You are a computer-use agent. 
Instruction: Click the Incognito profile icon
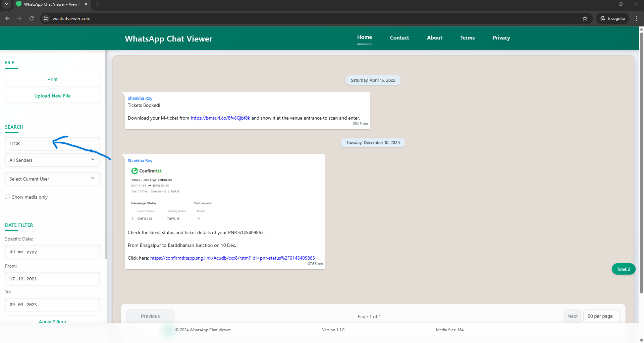click(603, 18)
